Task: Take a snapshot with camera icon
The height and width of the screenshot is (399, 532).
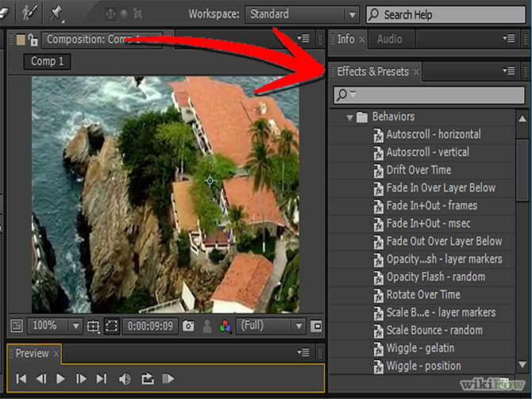Action: pyautogui.click(x=188, y=326)
